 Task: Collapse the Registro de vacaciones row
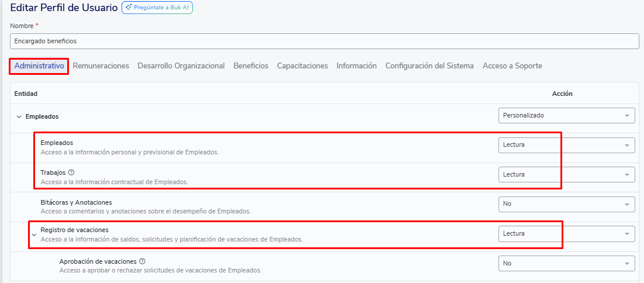point(34,234)
